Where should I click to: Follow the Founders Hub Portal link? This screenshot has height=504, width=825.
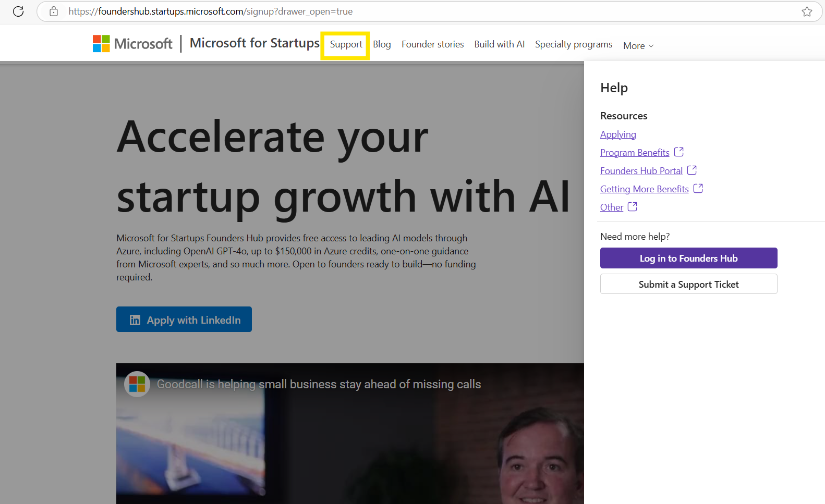641,171
